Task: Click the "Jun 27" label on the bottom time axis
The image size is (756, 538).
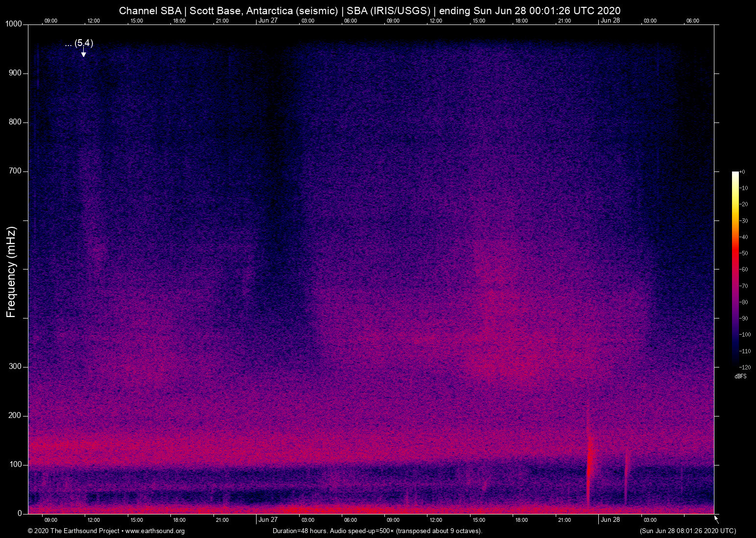Action: point(268,520)
